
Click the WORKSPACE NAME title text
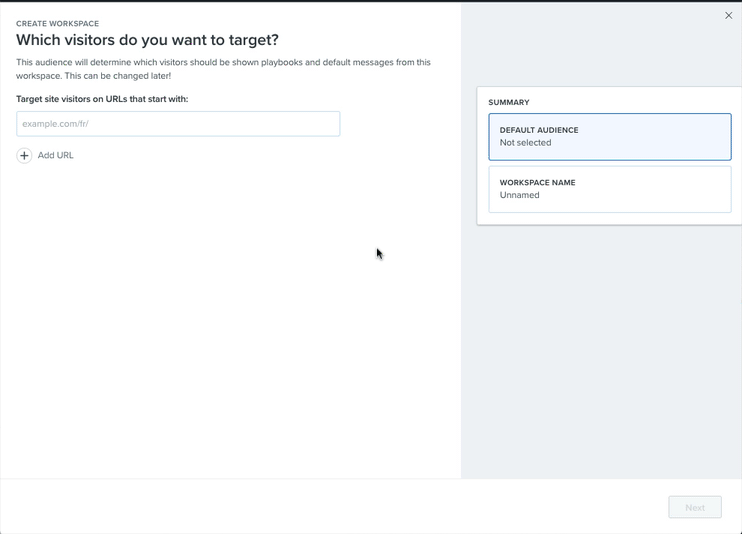point(538,183)
